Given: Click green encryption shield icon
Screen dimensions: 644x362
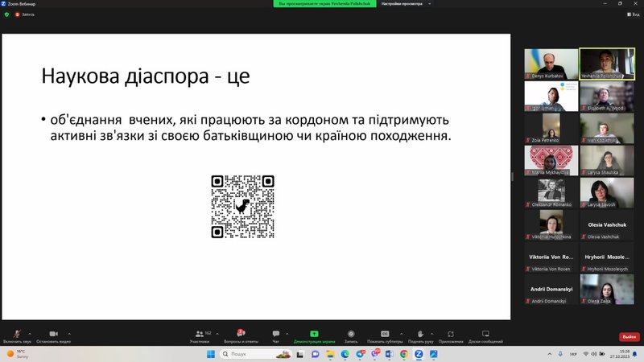Looking at the screenshot, I should [6, 14].
